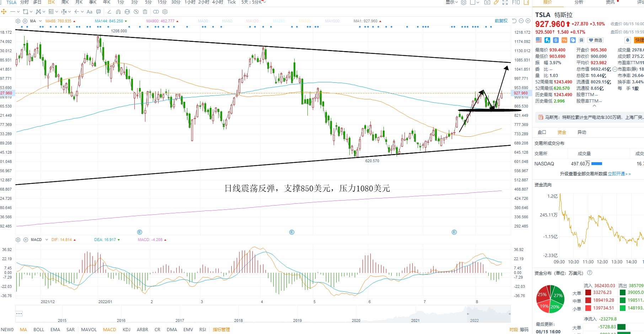
Task: Toggle MACD indicator in bottom bar
Action: point(109,329)
